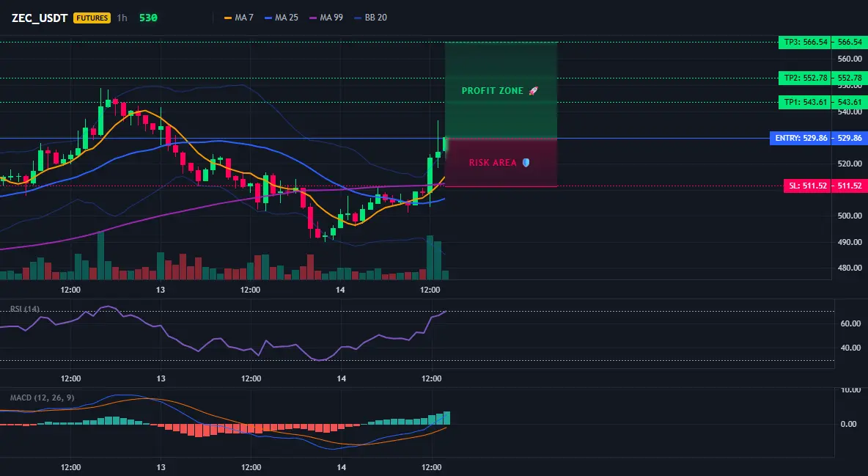The width and height of the screenshot is (868, 476).
Task: Click the 560.00 price axis label
Action: point(850,59)
